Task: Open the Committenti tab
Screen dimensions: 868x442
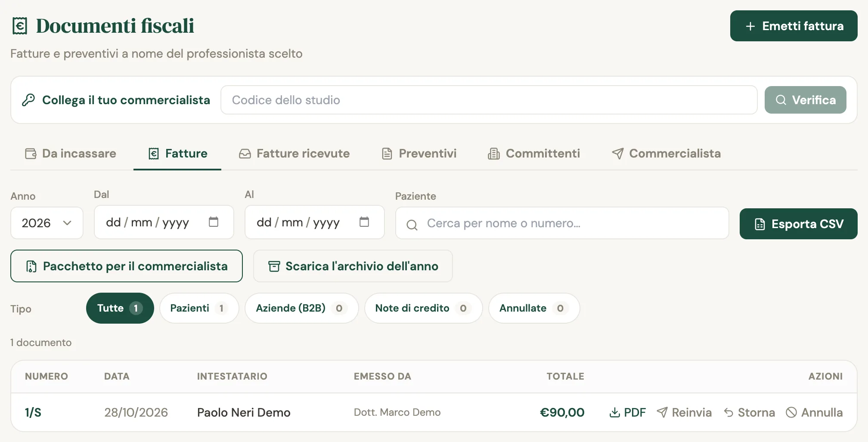Action: pos(534,154)
